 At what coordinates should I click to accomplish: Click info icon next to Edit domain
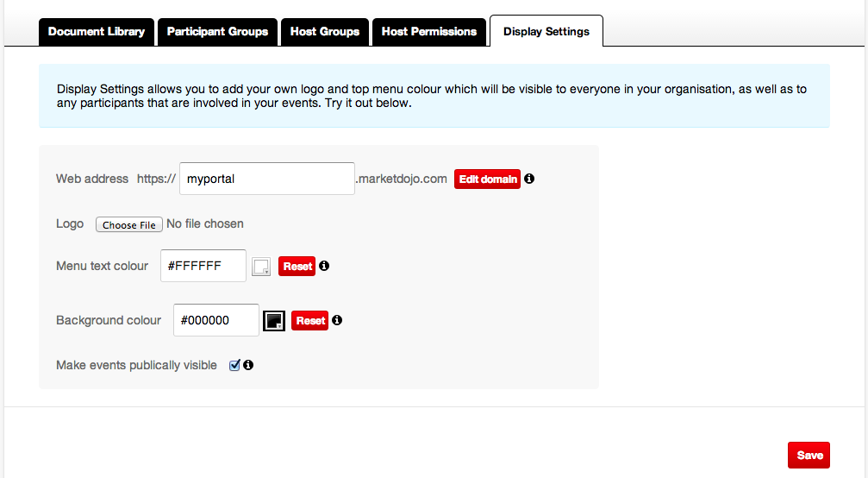529,179
